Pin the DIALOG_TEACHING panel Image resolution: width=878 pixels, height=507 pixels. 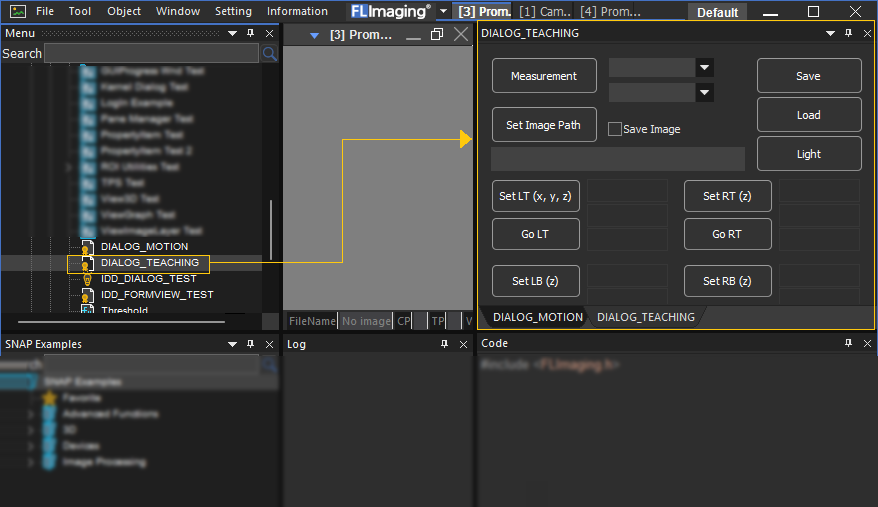click(848, 33)
